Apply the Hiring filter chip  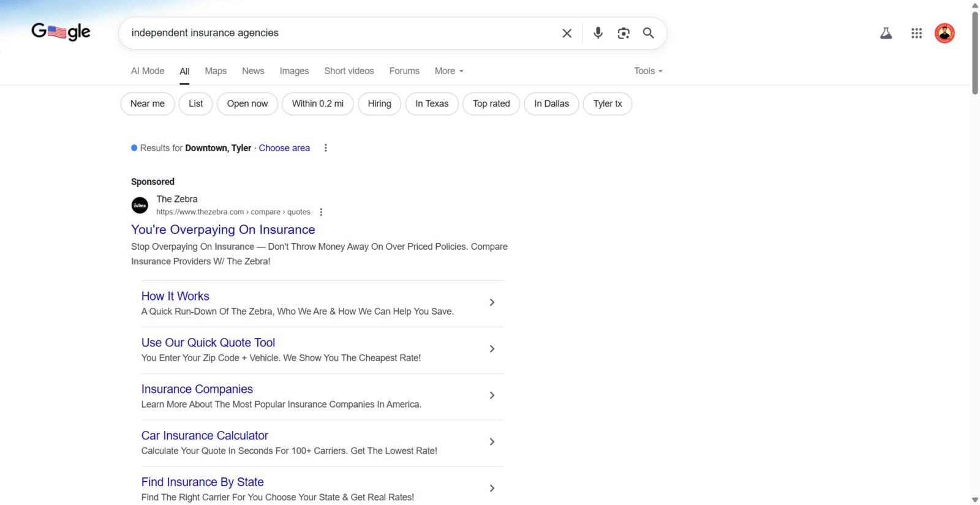coord(379,104)
